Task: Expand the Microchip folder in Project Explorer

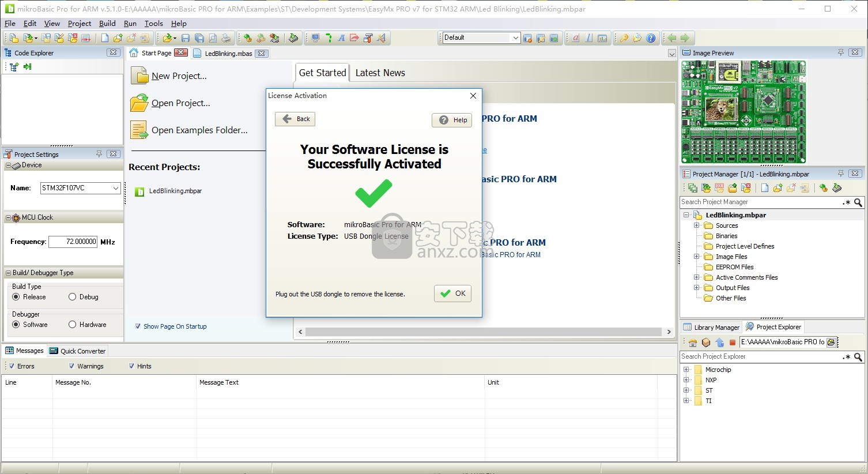Action: coord(686,370)
